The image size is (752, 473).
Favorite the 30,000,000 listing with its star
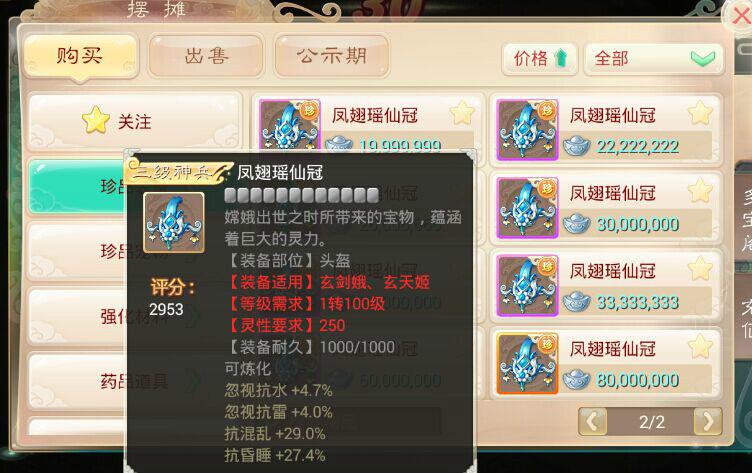click(x=700, y=191)
